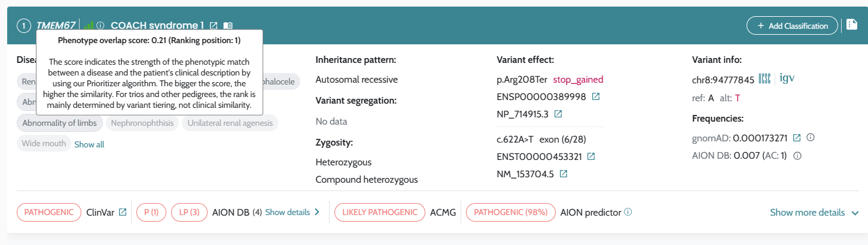Select the Abnormality of limbs phenotype tag
Image resolution: width=868 pixels, height=245 pixels.
tap(59, 123)
